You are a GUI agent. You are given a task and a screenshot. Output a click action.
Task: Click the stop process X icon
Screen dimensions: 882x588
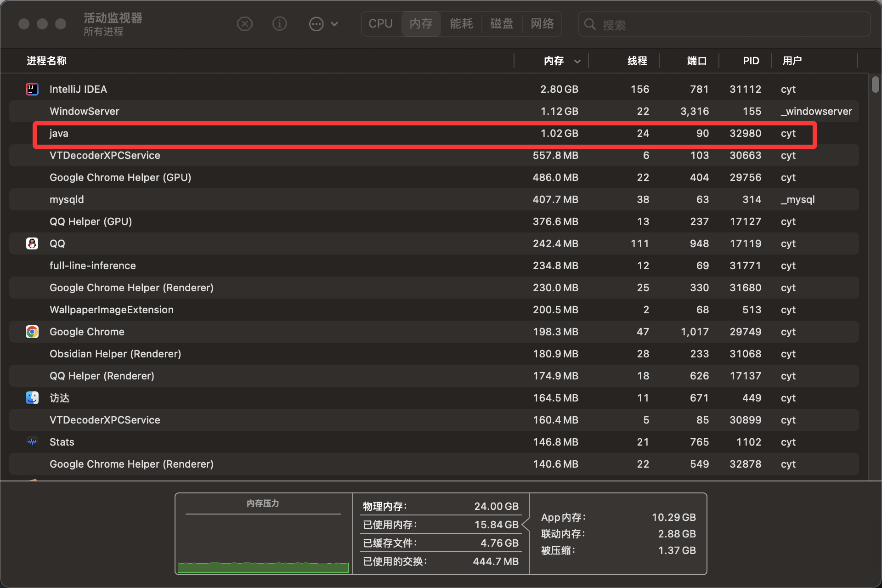(245, 24)
